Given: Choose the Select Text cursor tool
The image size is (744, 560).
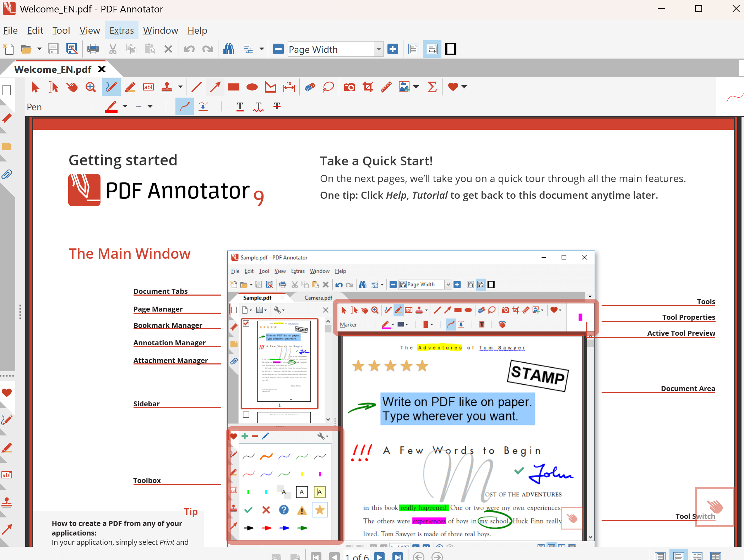Looking at the screenshot, I should tap(54, 87).
